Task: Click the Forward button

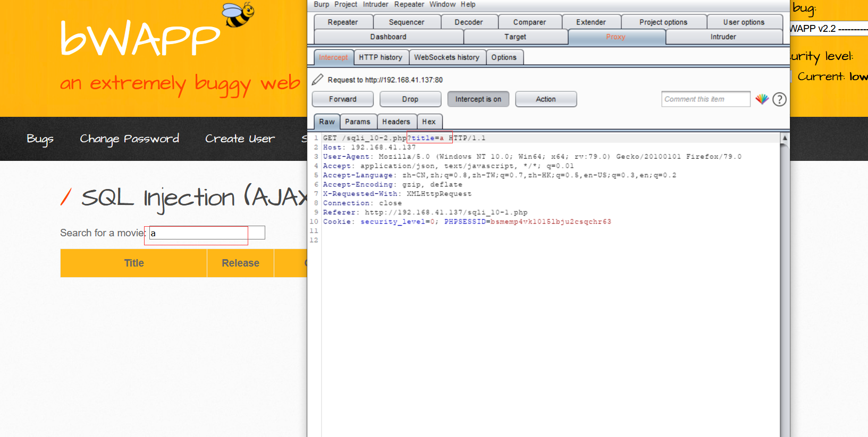Action: pyautogui.click(x=343, y=99)
